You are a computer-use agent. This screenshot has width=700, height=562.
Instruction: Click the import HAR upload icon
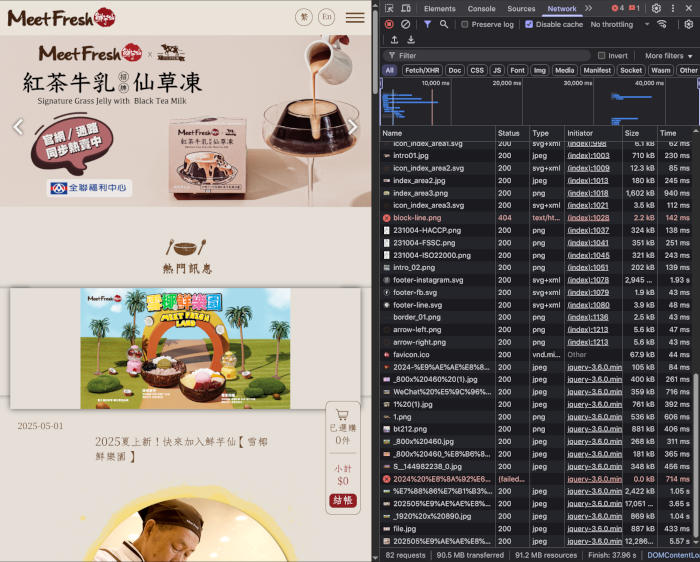pos(394,40)
